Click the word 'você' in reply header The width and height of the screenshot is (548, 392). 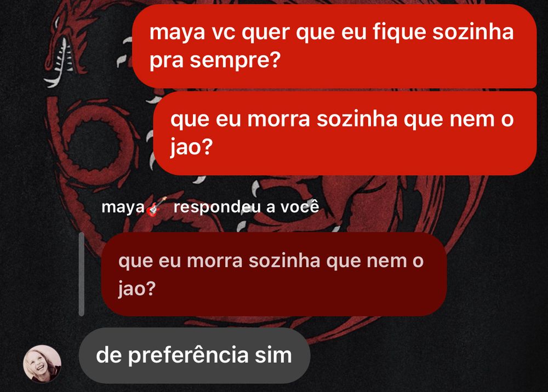(x=300, y=207)
